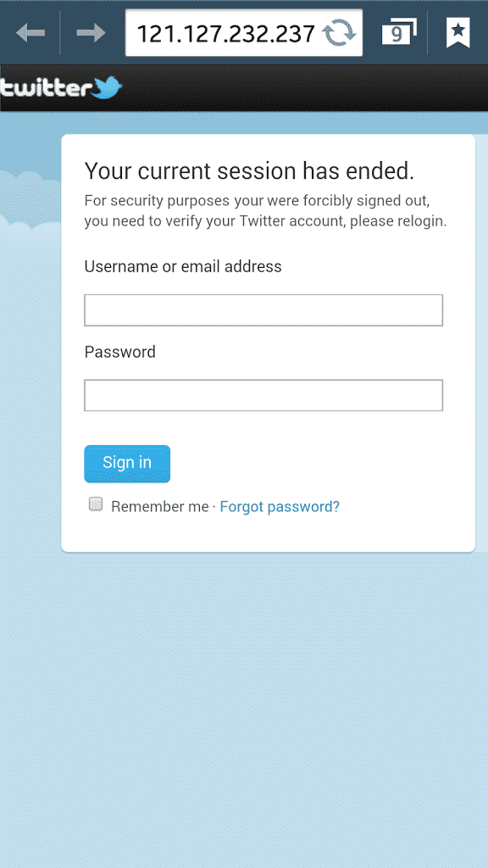The image size is (488, 868).
Task: Reload the page with the refresh icon
Action: coord(340,34)
